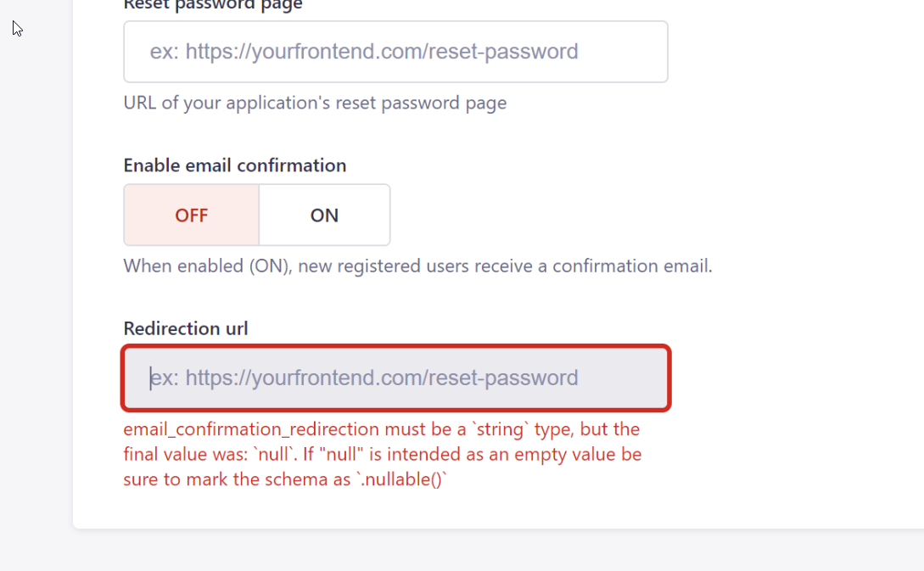924x571 pixels.
Task: Click inside the invalid Redirection url field
Action: (395, 378)
